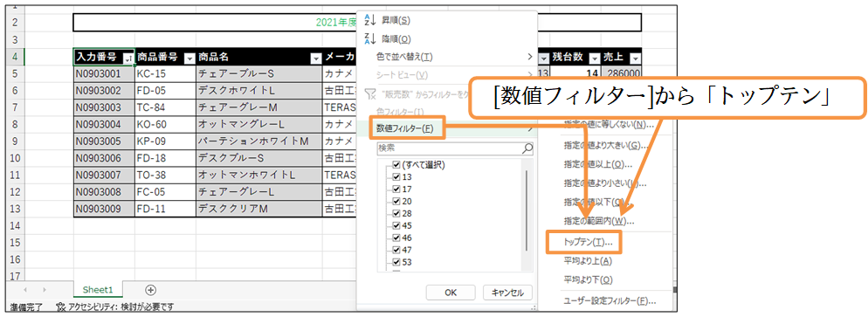Uncheck value 45 in filter list

pyautogui.click(x=396, y=225)
